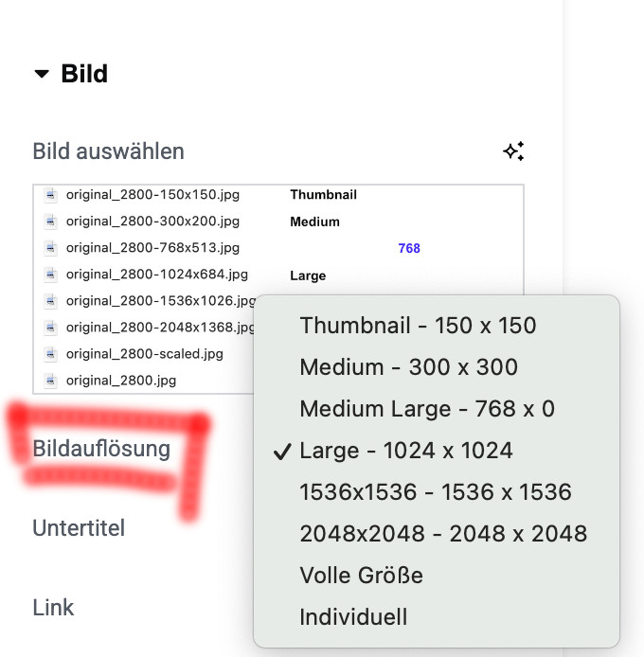The image size is (644, 657).
Task: Click file icon of original_2800.jpg
Action: click(51, 381)
